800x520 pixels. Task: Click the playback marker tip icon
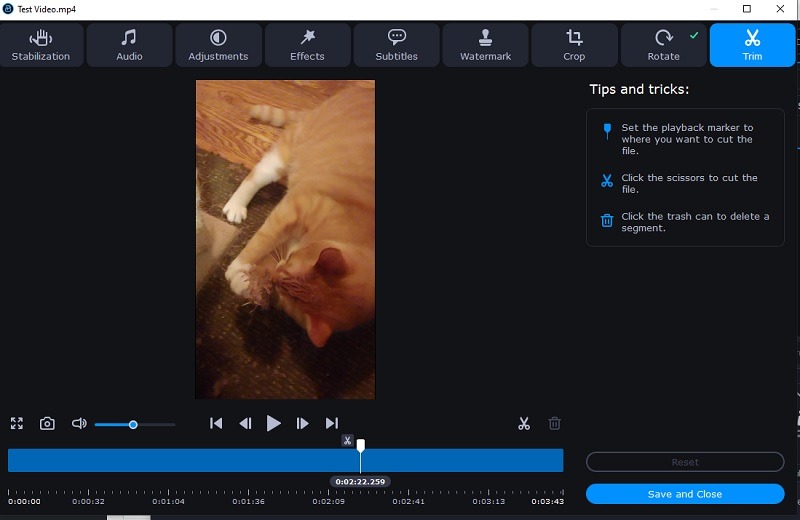tap(607, 131)
